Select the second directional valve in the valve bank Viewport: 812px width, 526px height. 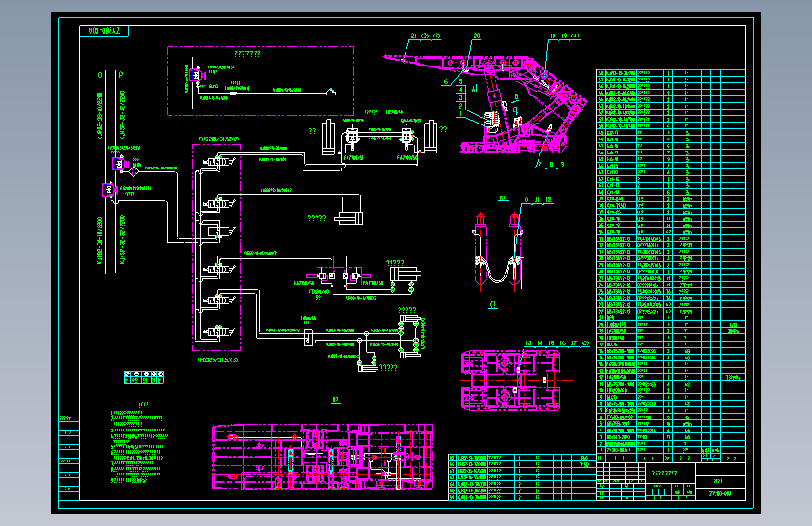219,203
